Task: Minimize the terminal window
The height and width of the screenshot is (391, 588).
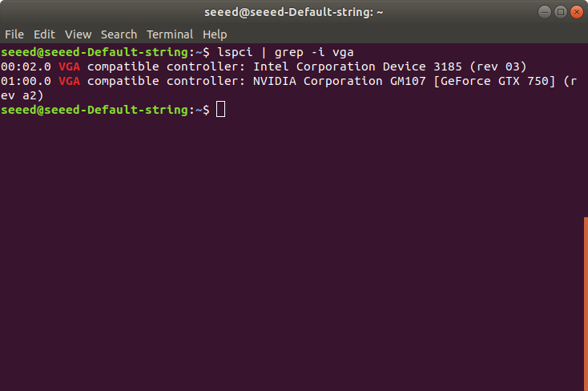Action: coord(545,12)
